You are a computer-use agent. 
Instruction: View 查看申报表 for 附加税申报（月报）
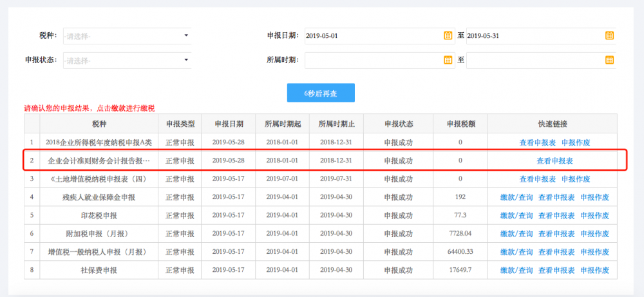(x=556, y=233)
